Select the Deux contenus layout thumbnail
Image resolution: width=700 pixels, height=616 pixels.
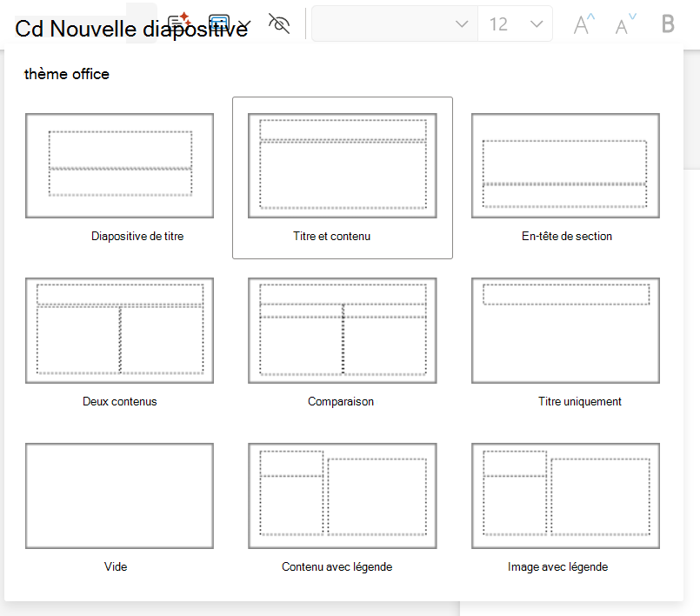point(120,331)
